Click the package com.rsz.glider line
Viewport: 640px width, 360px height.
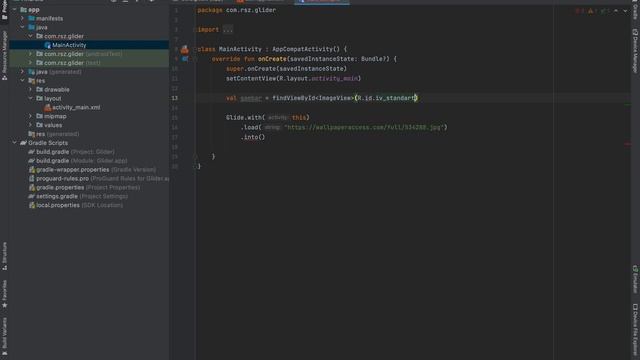(x=237, y=10)
